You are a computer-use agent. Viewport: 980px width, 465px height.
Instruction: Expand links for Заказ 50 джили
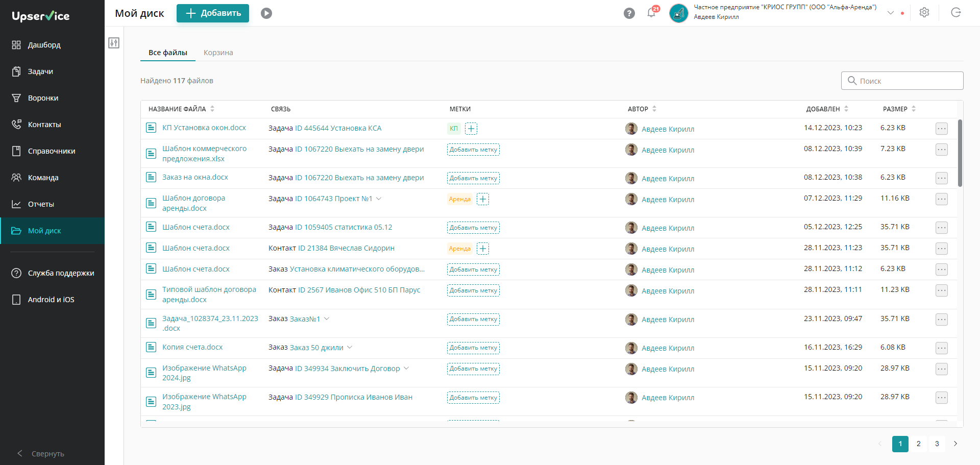[x=350, y=347]
